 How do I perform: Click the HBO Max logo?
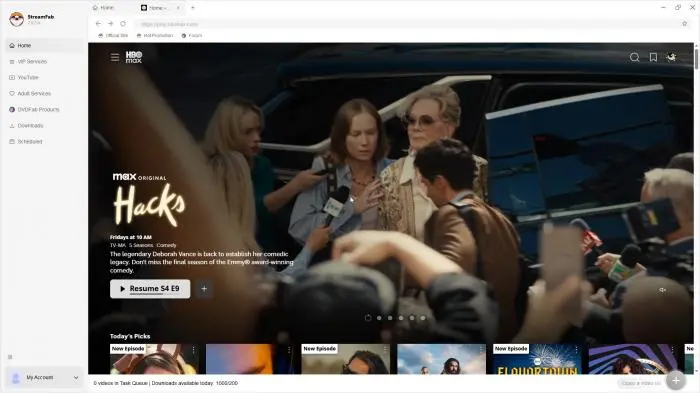pos(133,57)
